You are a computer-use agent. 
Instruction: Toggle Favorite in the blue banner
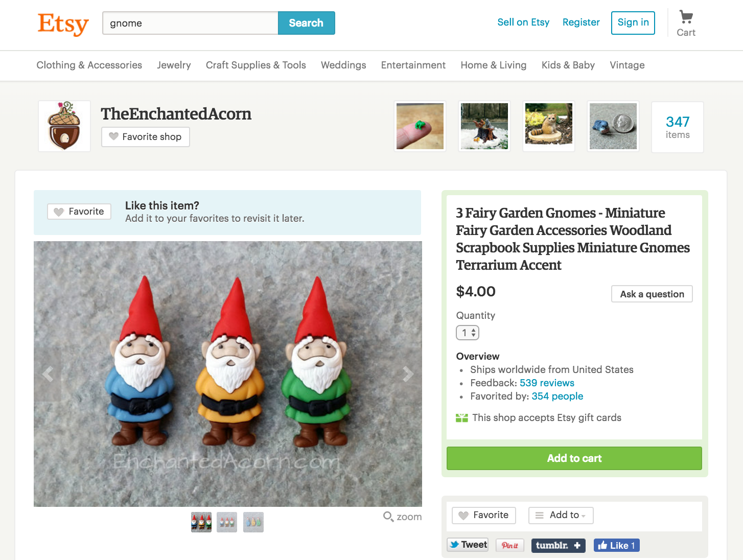pyautogui.click(x=79, y=212)
